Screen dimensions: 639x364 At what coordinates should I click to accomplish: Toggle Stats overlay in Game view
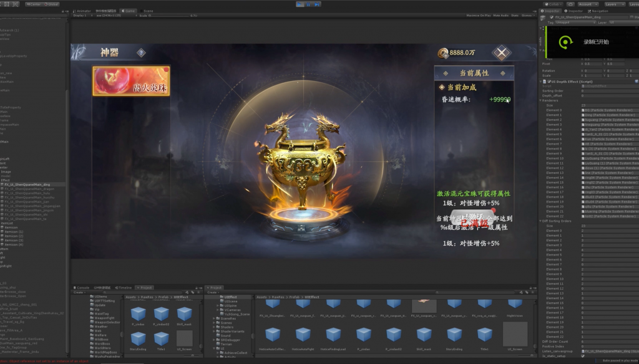click(515, 16)
